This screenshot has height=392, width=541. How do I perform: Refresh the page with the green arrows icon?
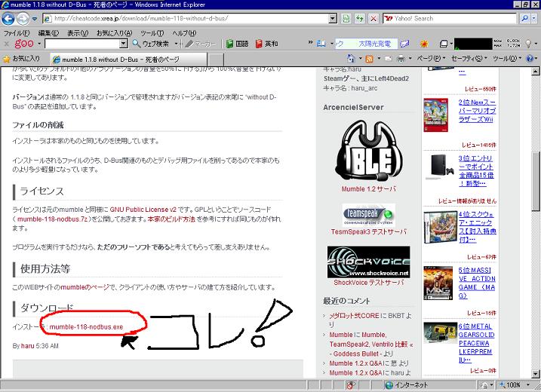[359, 19]
